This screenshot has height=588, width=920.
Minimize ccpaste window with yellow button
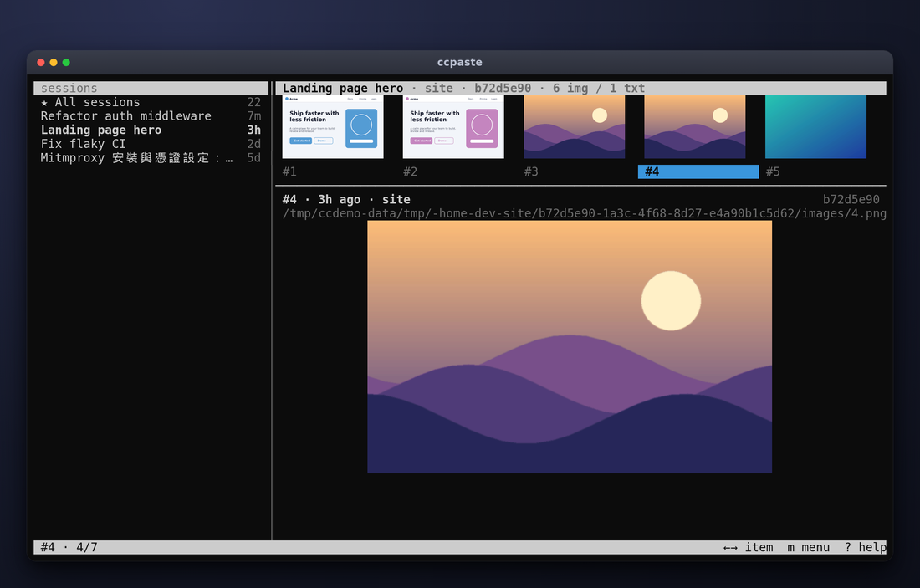pos(54,62)
